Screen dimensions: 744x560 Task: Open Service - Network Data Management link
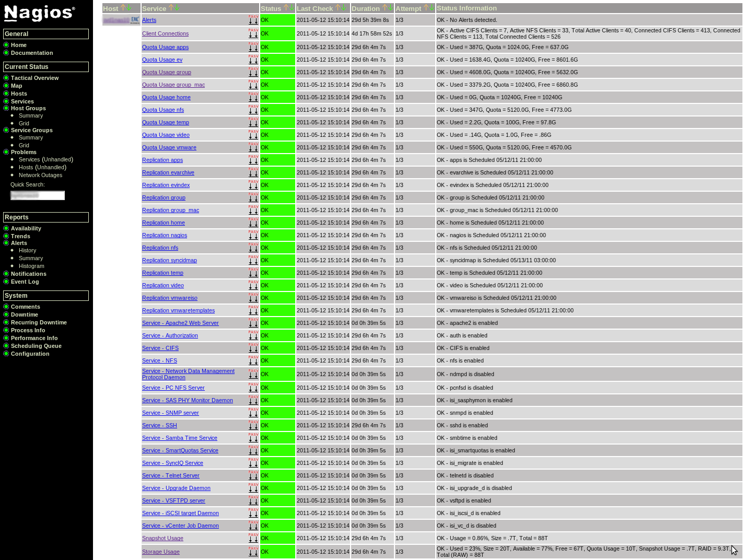pos(188,374)
